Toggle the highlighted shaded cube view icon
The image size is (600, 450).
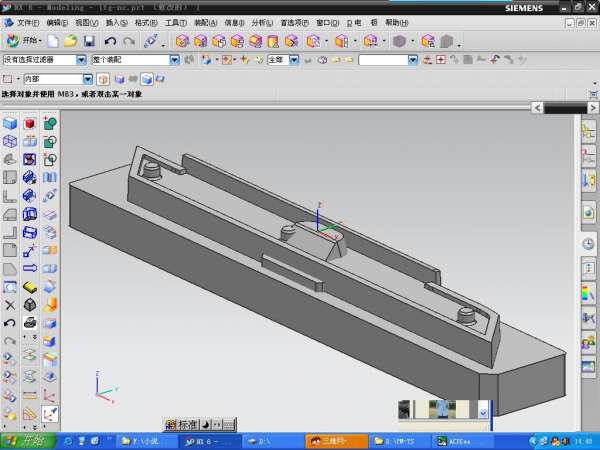147,79
